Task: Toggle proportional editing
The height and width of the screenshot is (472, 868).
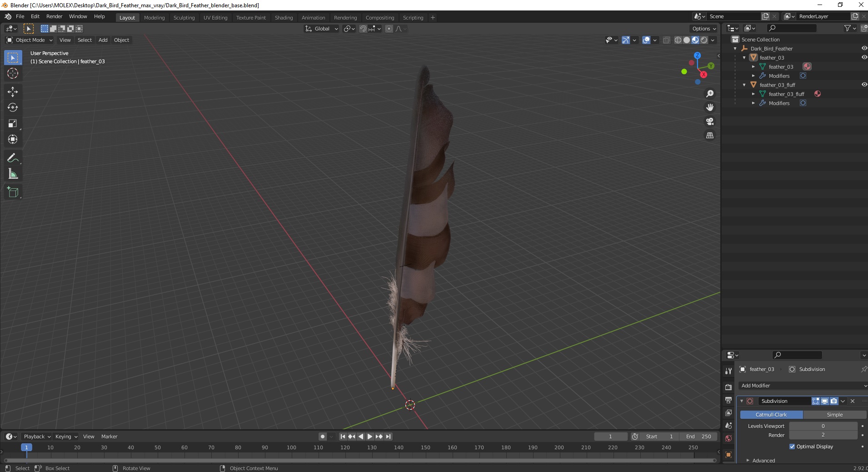Action: 389,29
